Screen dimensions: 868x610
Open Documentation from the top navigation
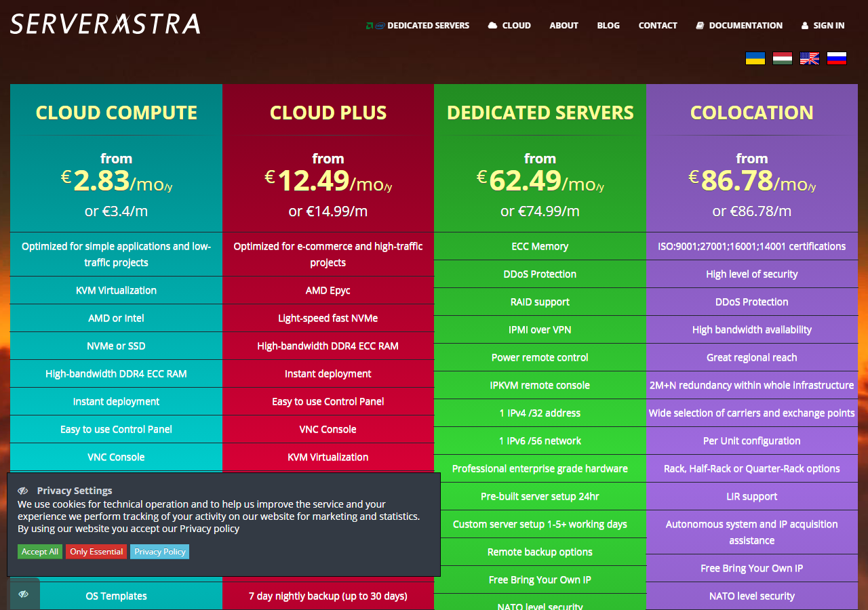click(x=739, y=26)
